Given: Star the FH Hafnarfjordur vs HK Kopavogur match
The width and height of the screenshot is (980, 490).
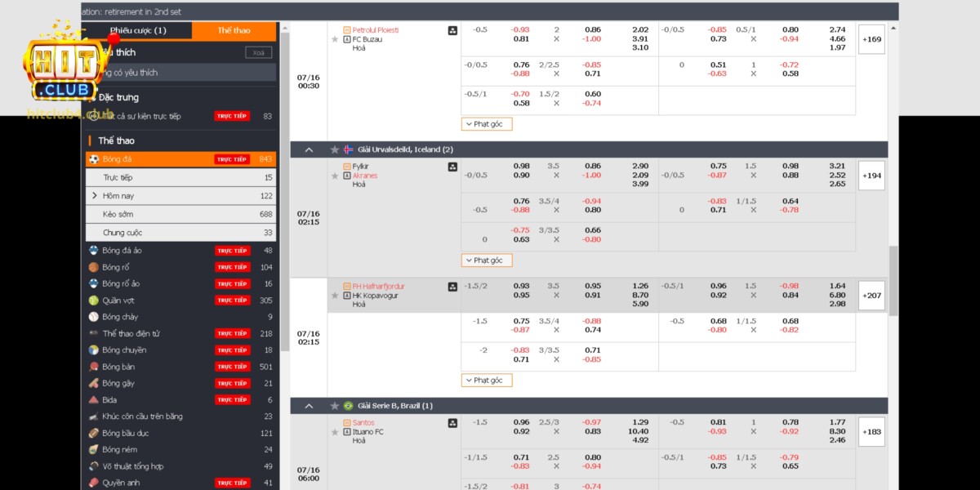Looking at the screenshot, I should (x=335, y=296).
